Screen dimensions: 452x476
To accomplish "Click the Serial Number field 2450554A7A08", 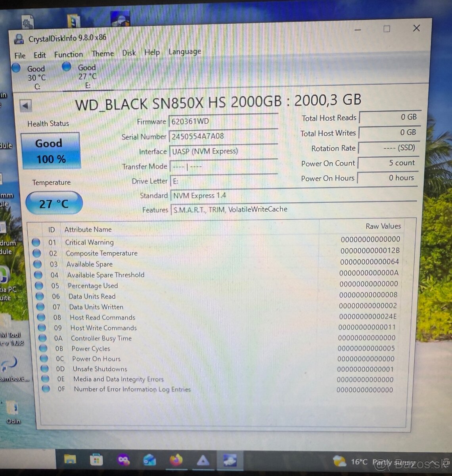I will click(223, 136).
